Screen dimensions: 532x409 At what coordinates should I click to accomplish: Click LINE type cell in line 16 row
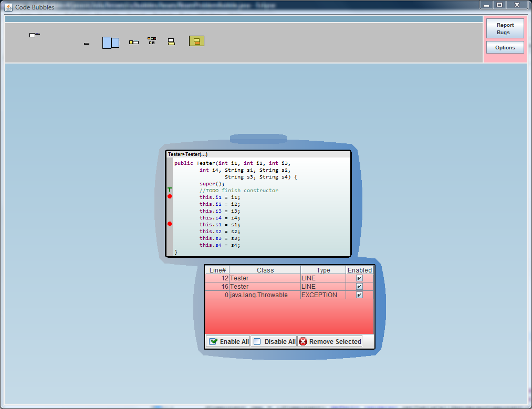[324, 287]
